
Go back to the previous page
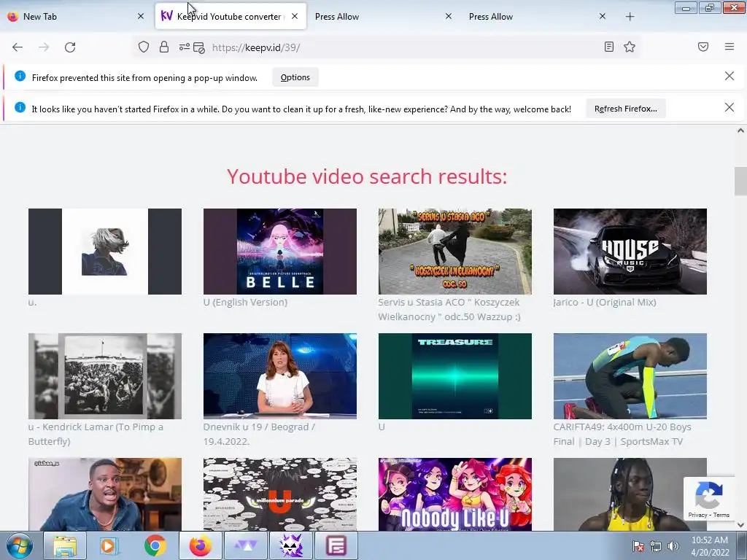[x=18, y=47]
